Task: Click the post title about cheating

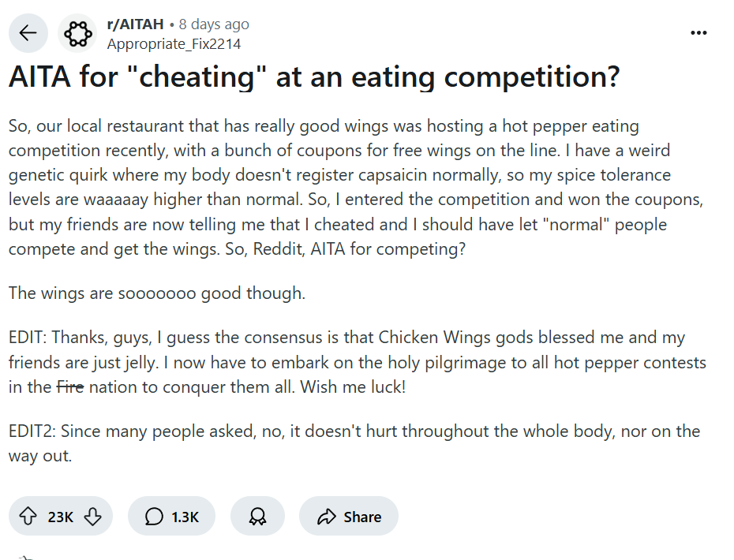Action: (313, 77)
